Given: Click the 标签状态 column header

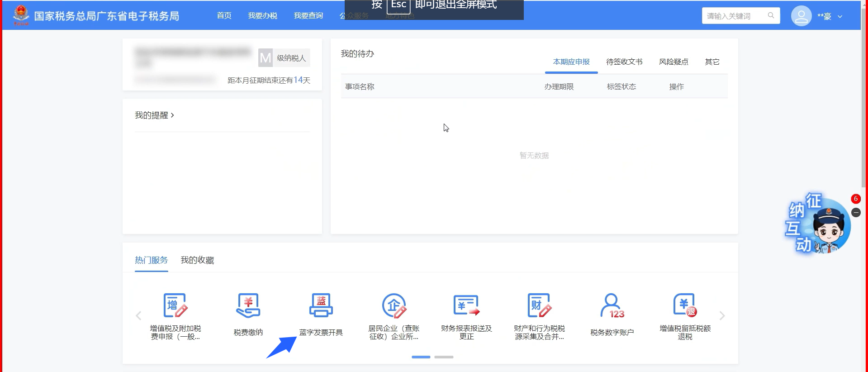Looking at the screenshot, I should pos(621,86).
